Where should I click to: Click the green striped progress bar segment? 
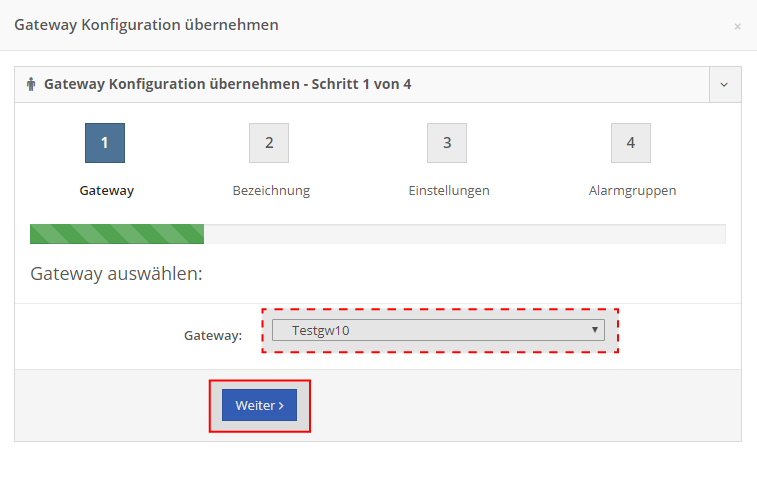point(117,234)
